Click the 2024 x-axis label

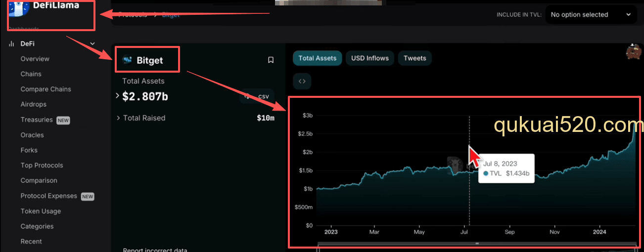tap(599, 232)
